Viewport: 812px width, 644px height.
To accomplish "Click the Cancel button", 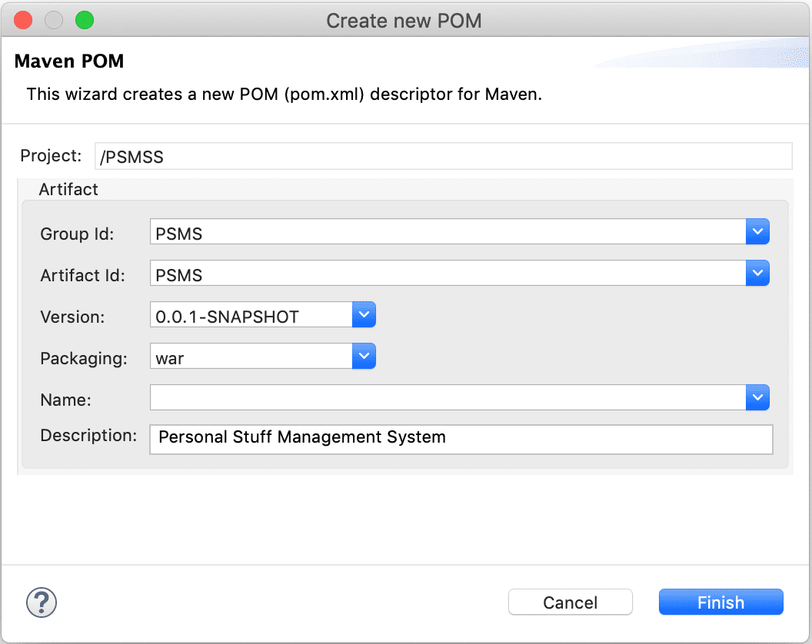I will coord(570,602).
